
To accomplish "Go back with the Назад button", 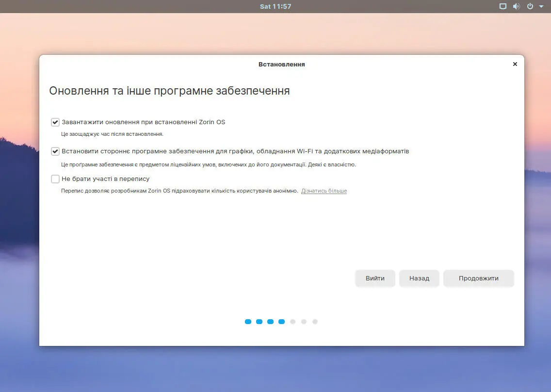I will [x=419, y=278].
